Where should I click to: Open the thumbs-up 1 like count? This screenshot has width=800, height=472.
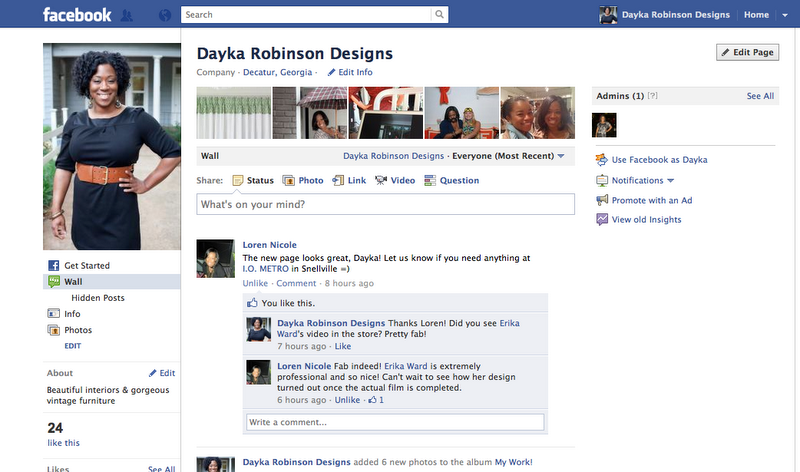[376, 400]
